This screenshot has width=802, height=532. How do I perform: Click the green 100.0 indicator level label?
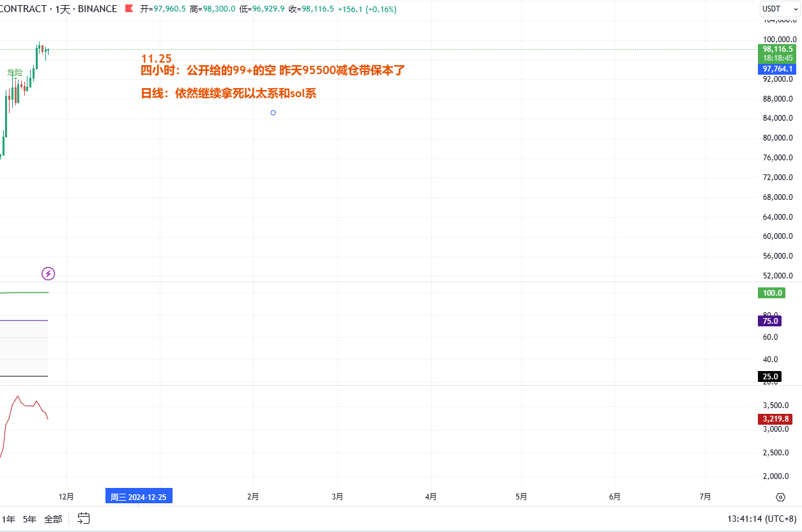(x=772, y=293)
